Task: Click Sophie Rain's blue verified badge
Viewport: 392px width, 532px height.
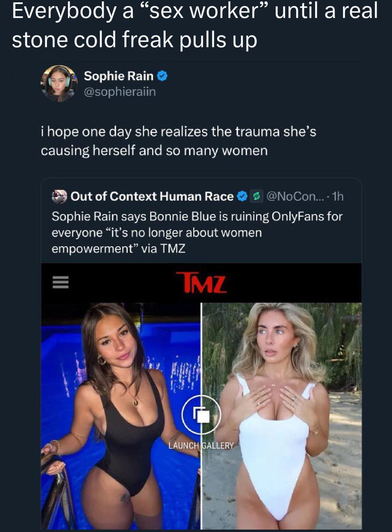Action: click(x=162, y=76)
